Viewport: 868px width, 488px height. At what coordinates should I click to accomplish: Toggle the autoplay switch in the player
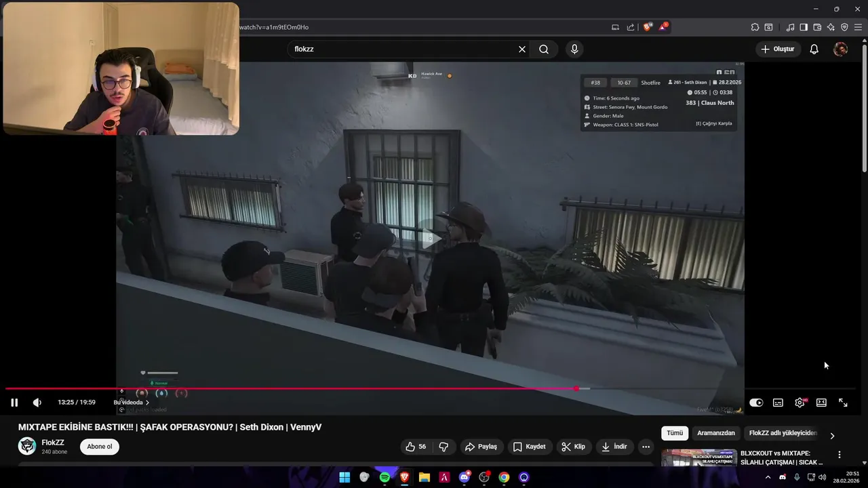pyautogui.click(x=756, y=403)
